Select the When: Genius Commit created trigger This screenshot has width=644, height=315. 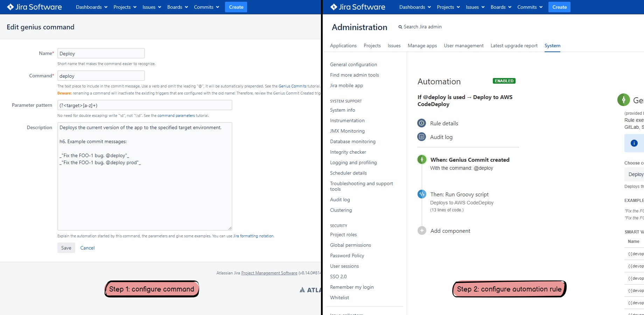tap(470, 160)
